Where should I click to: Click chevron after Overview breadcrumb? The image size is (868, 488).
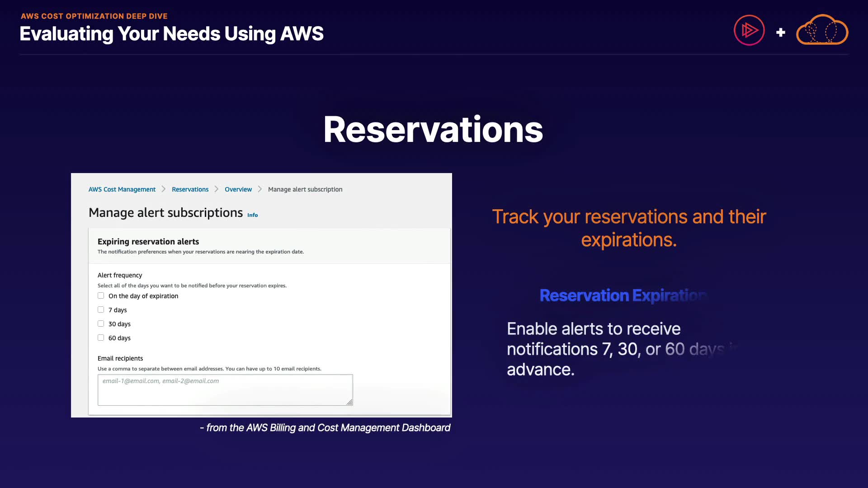tap(260, 189)
